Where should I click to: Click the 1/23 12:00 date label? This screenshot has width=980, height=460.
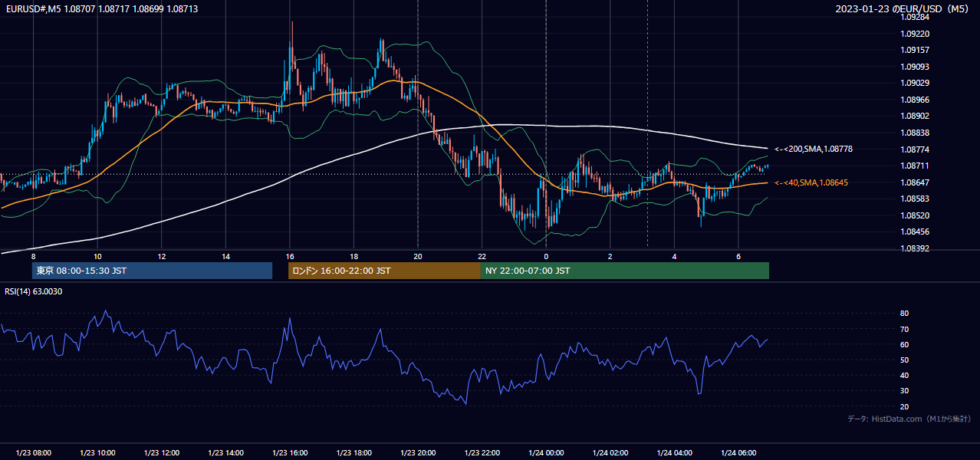(161, 453)
